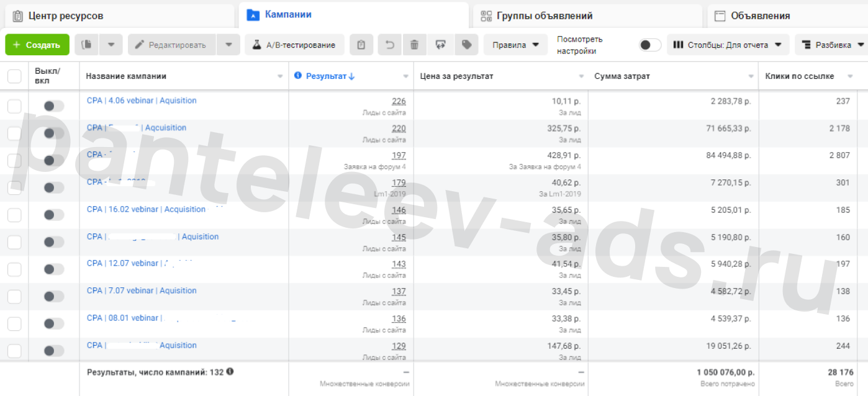This screenshot has height=396, width=868.
Task: Click info icon next to campaign count
Action: 230,371
